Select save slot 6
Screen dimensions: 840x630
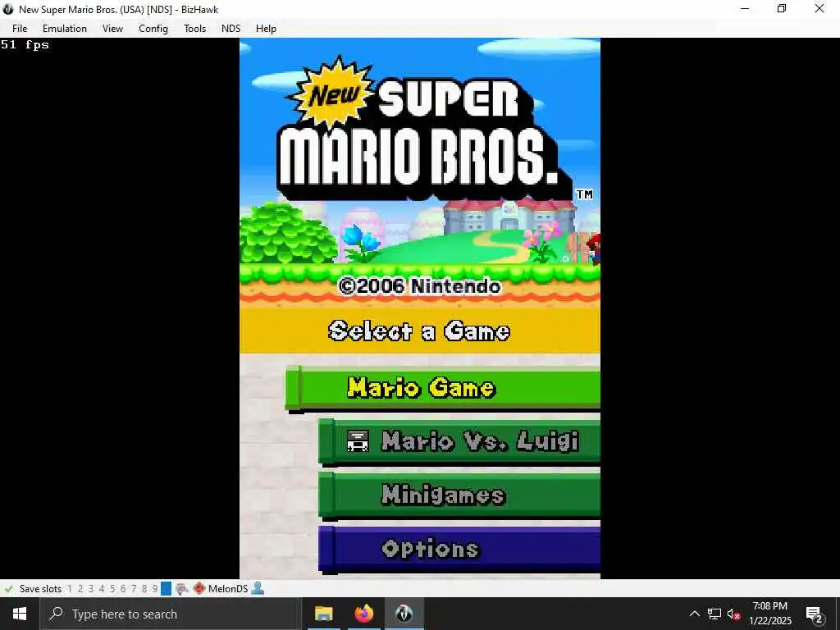point(123,589)
